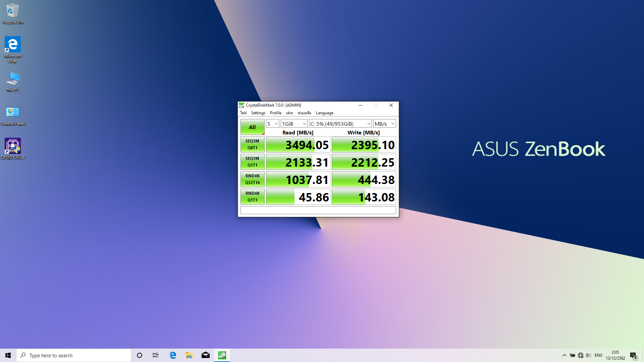Image resolution: width=644 pixels, height=362 pixels.
Task: Click the Read [MB/s] column header
Action: [298, 133]
